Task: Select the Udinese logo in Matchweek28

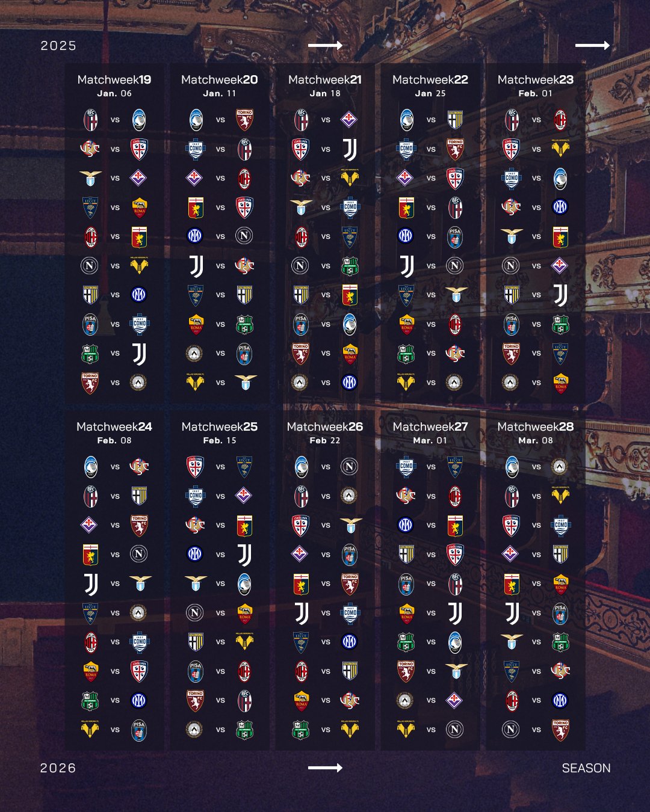Action: click(560, 466)
